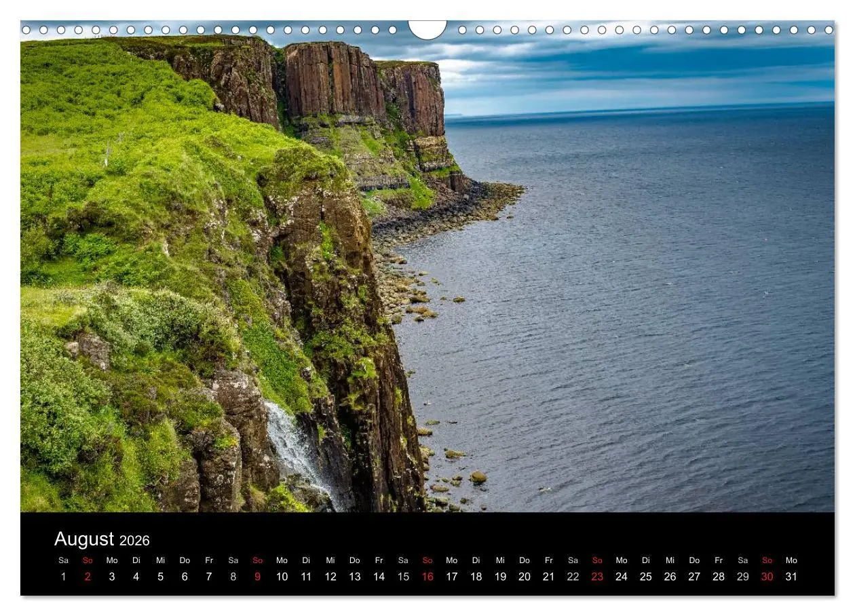Choose Saturday date 8
Screen dimensions: 855x616
tap(233, 577)
